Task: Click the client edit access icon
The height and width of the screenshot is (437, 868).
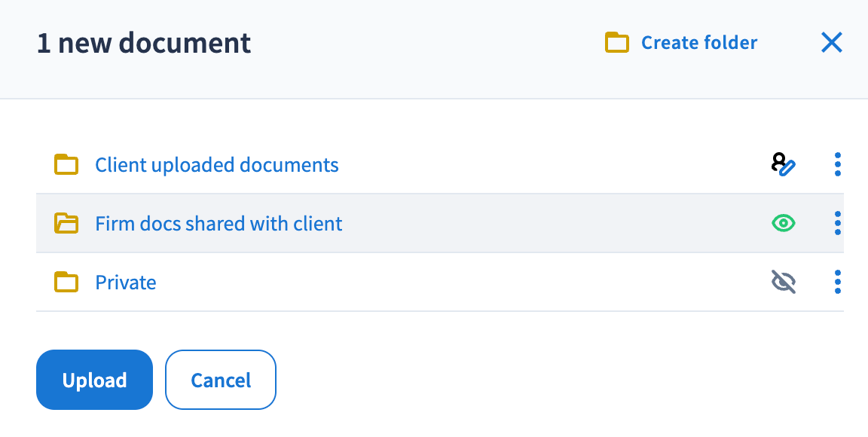Action: coord(784,164)
